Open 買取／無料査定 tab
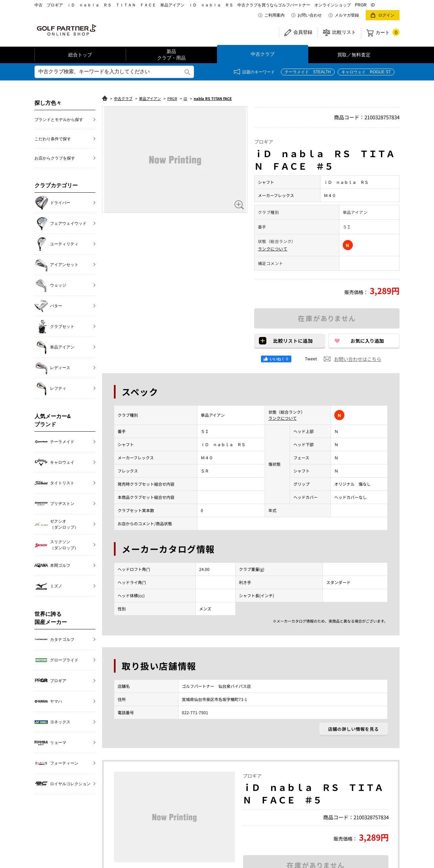The image size is (434, 868). point(354,55)
